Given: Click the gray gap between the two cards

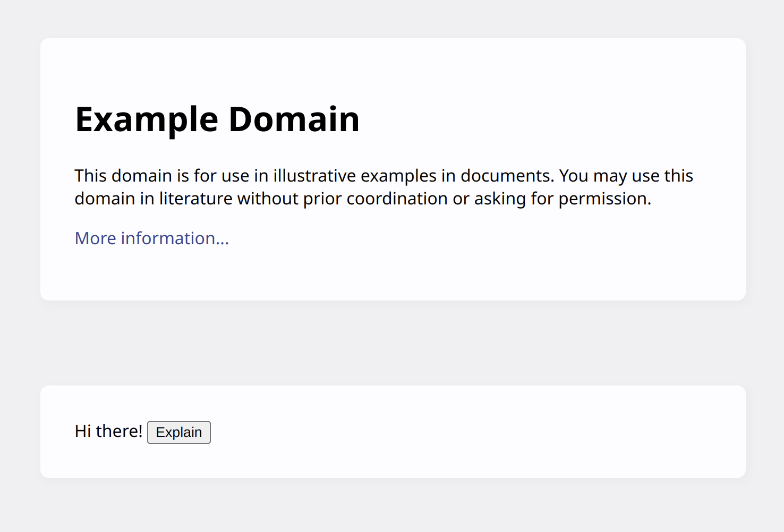Looking at the screenshot, I should tap(393, 343).
